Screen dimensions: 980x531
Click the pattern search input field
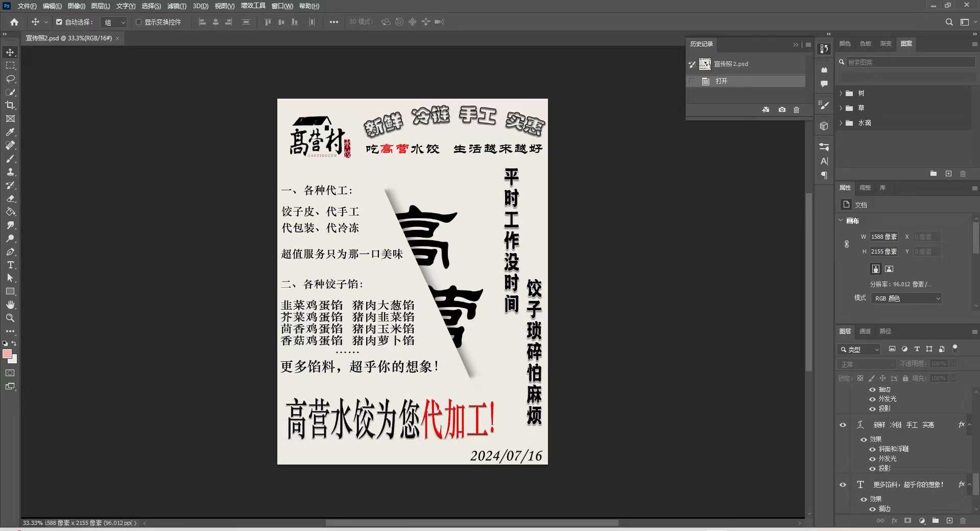(910, 62)
